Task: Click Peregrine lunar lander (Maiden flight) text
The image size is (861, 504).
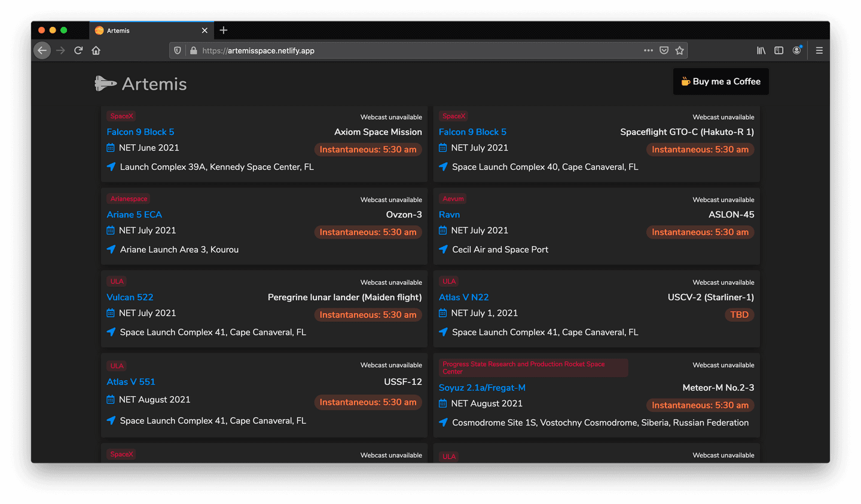Action: (x=345, y=297)
